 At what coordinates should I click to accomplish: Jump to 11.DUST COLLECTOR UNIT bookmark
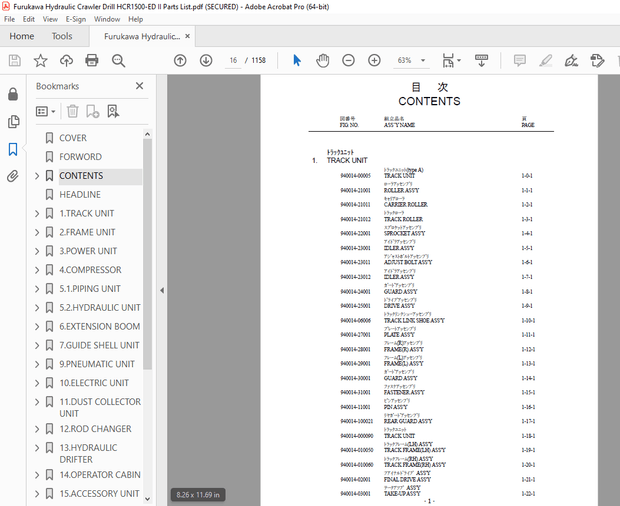pos(100,408)
